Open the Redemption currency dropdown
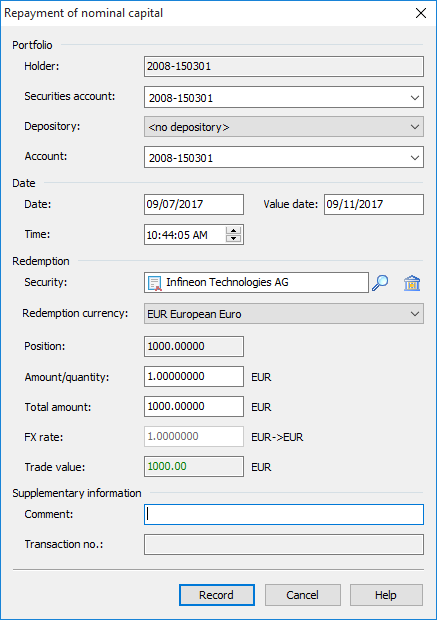Screen dimensions: 437x620 [x=414, y=314]
